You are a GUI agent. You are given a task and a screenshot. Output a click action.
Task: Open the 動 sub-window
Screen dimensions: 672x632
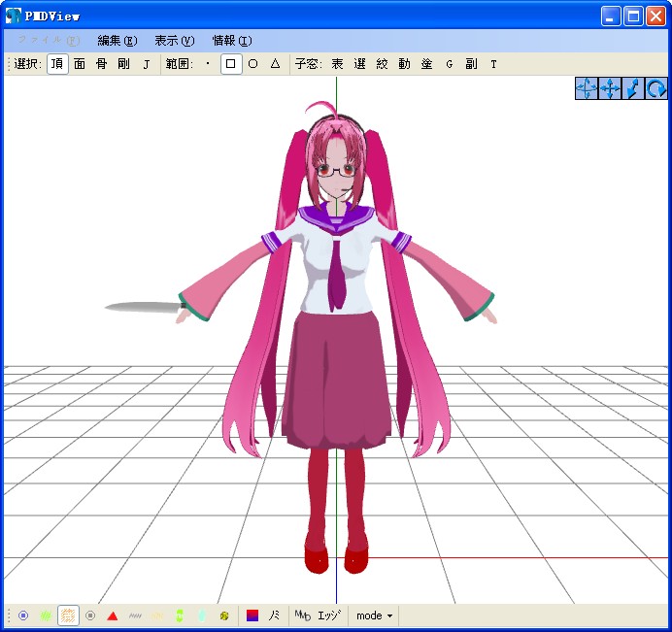tap(405, 64)
